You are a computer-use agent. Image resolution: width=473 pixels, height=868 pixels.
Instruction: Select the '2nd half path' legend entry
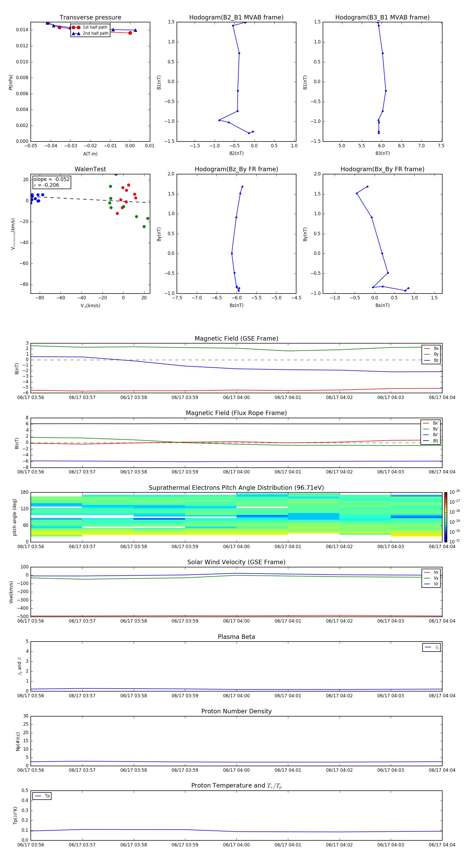(x=90, y=33)
